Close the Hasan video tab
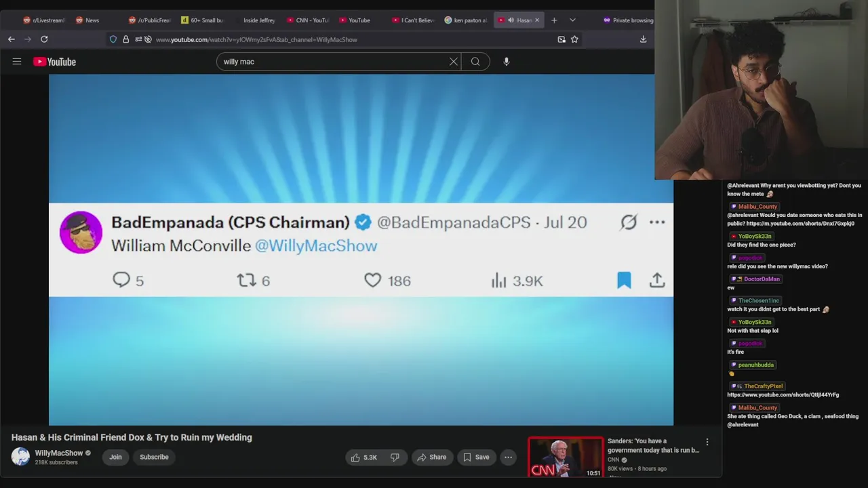 pyautogui.click(x=537, y=20)
